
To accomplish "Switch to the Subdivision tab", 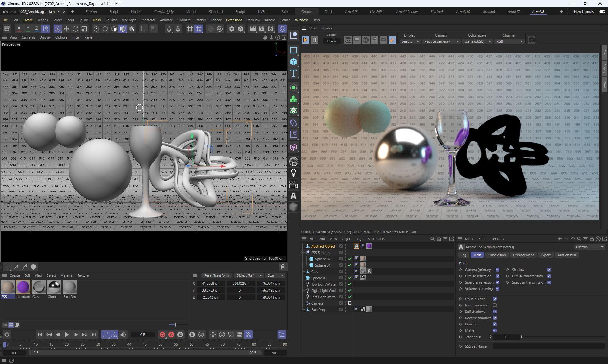I will [x=497, y=255].
